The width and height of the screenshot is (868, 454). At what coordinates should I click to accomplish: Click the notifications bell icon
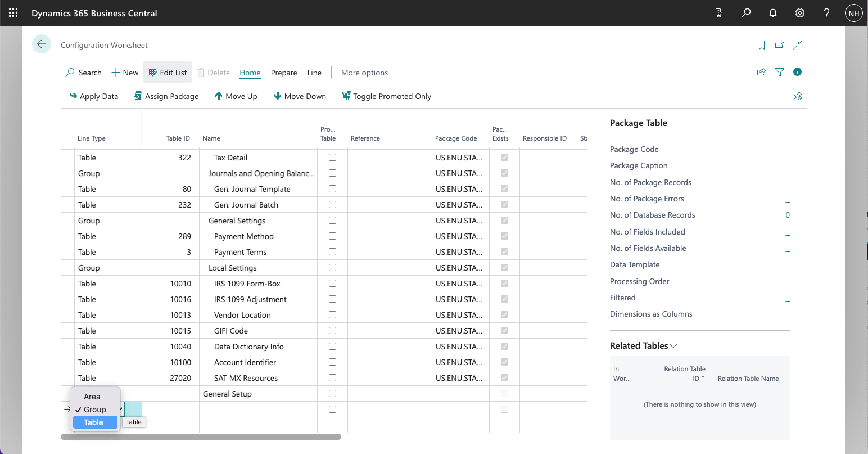click(x=773, y=13)
